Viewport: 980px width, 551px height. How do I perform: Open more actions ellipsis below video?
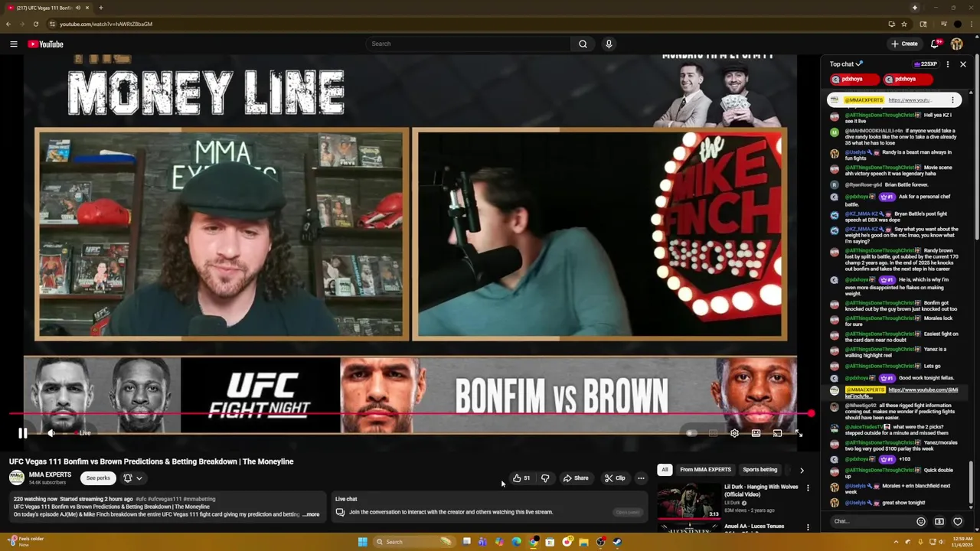[641, 478]
